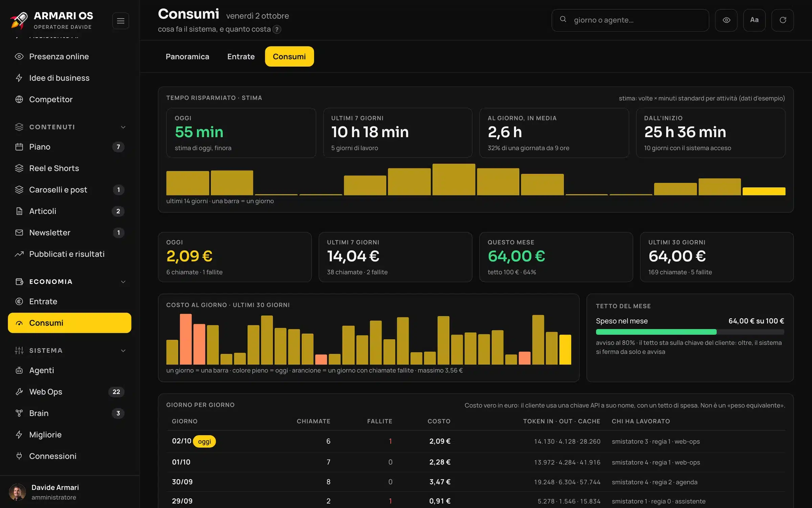Open Migliorie in the sidebar

[69, 435]
